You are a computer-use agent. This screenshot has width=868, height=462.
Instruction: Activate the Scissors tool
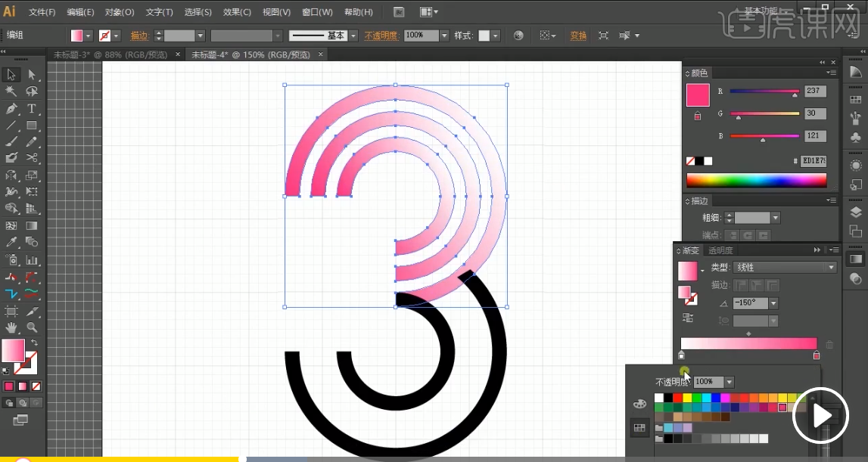(x=32, y=158)
